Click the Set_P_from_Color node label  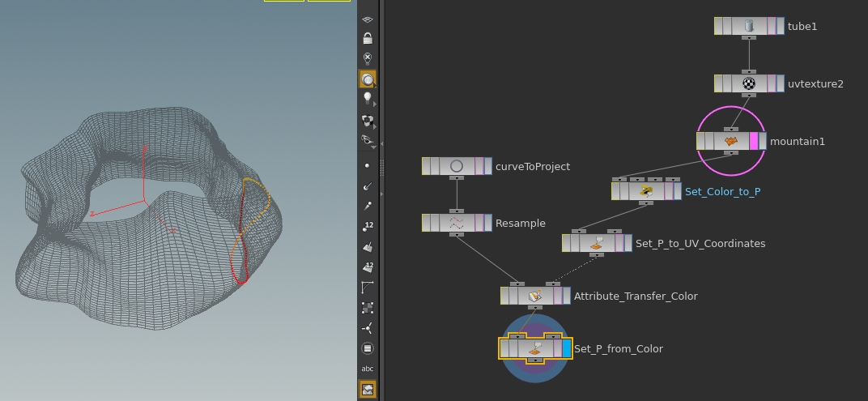619,349
